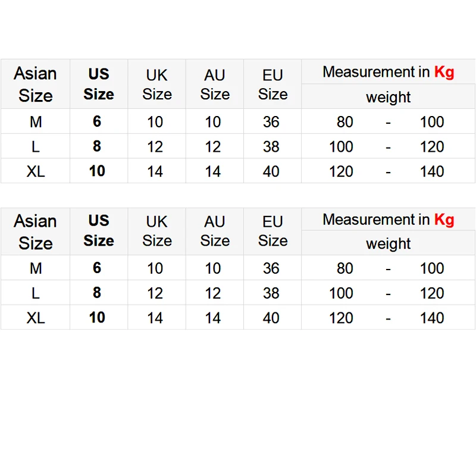Click "EU Size" header in the first table
The width and height of the screenshot is (476, 476).
coord(273,84)
